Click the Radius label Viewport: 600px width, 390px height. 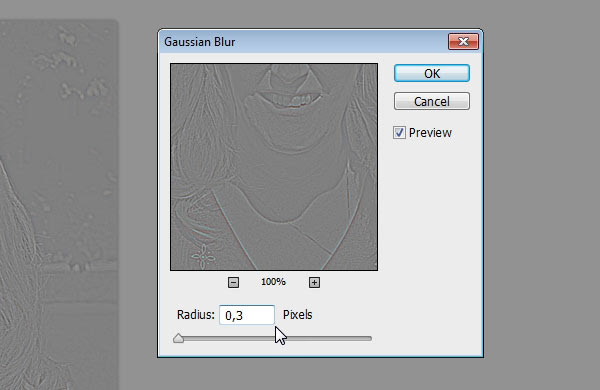tap(196, 315)
